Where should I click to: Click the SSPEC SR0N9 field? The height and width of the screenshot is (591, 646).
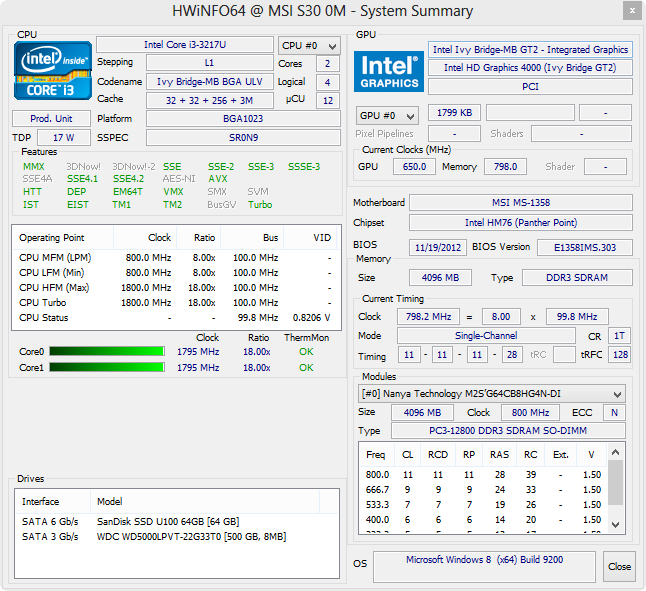pyautogui.click(x=243, y=138)
